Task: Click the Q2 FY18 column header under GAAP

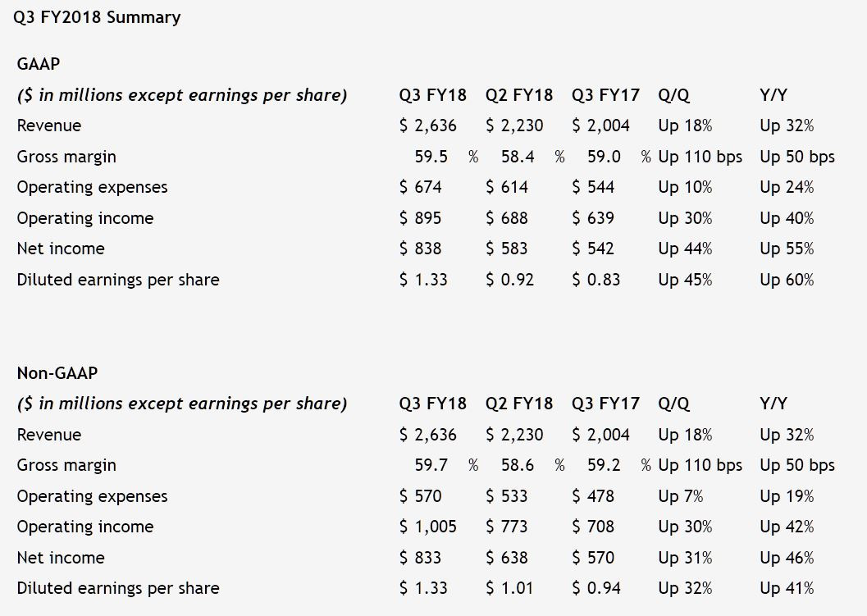Action: 519,95
